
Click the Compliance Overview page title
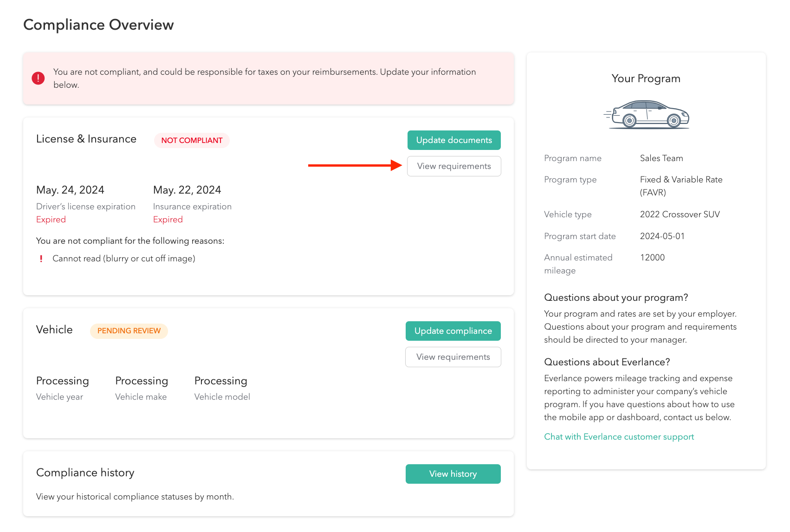coord(98,25)
